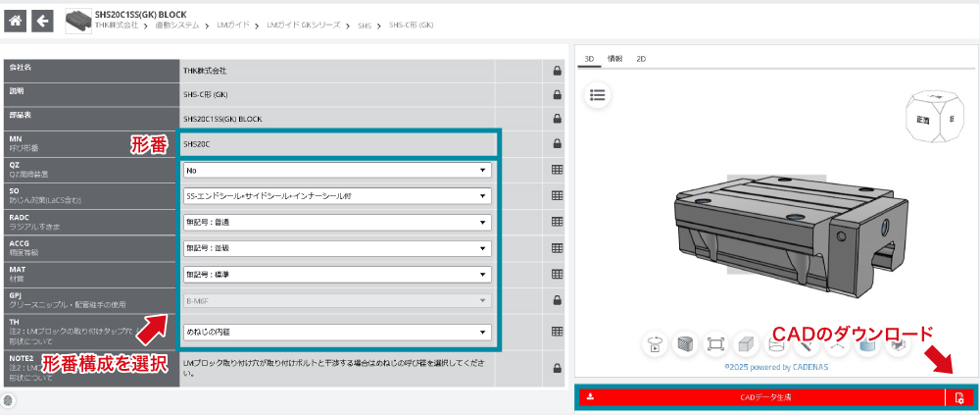
Task: Expand the QZ dropdown set to No
Action: [x=336, y=170]
